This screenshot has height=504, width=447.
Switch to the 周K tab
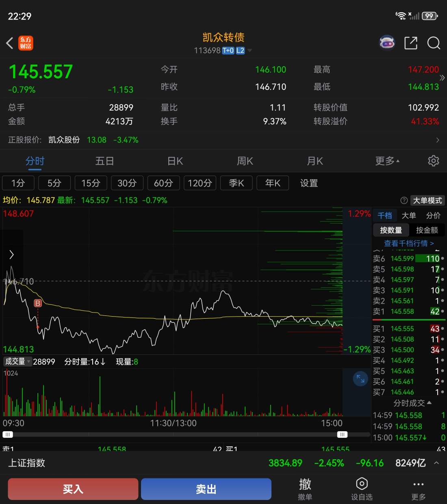pos(245,161)
